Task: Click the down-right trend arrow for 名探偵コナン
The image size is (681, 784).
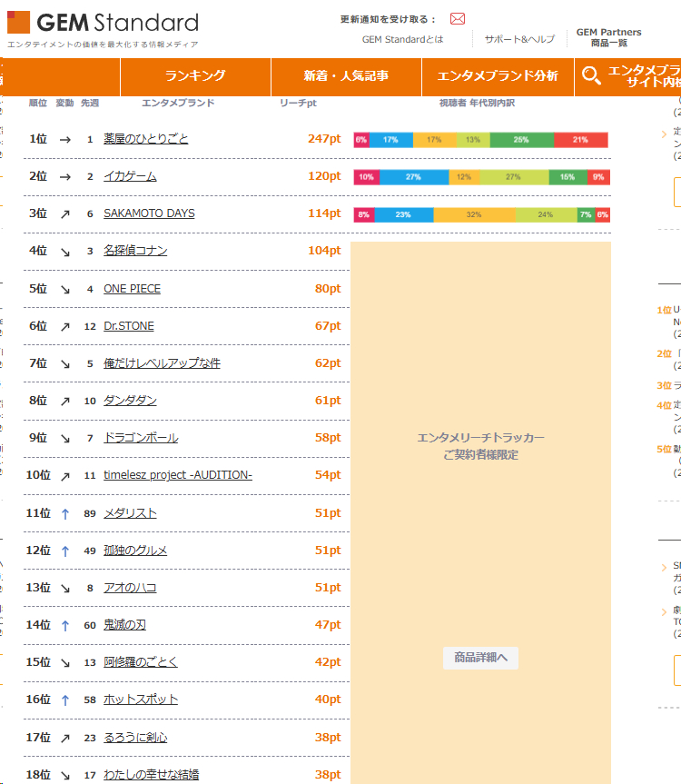Action: coord(65,252)
